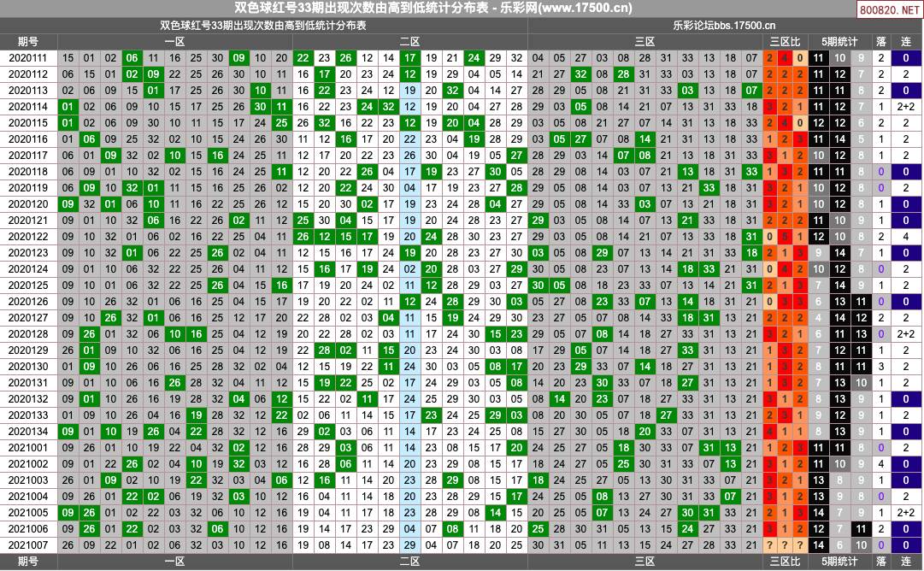The width and height of the screenshot is (924, 571).
Task: Click the subtitle 双色球红号33期出现次数由高到低统计分布表 below the title
Action: point(263,26)
